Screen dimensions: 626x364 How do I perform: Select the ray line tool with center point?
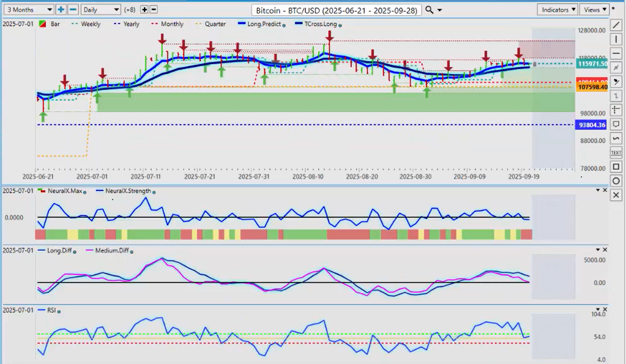[616, 67]
